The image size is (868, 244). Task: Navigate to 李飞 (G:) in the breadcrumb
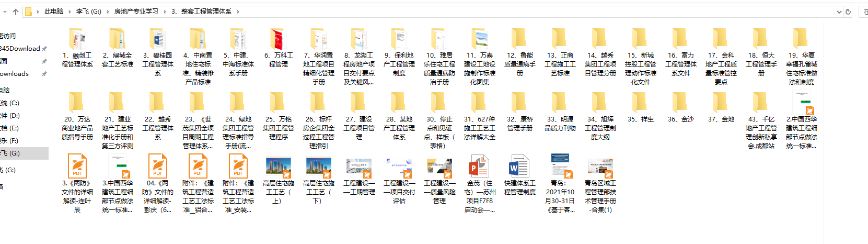(88, 12)
